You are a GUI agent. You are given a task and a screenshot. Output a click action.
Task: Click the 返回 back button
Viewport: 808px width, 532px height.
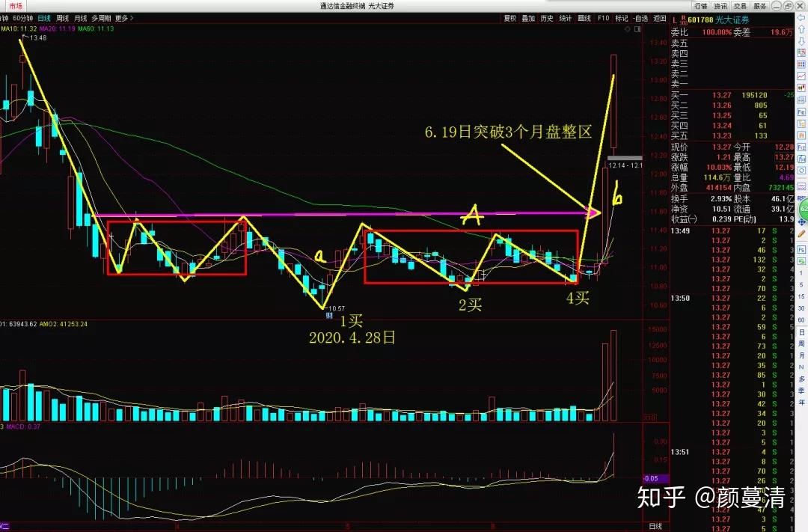660,19
